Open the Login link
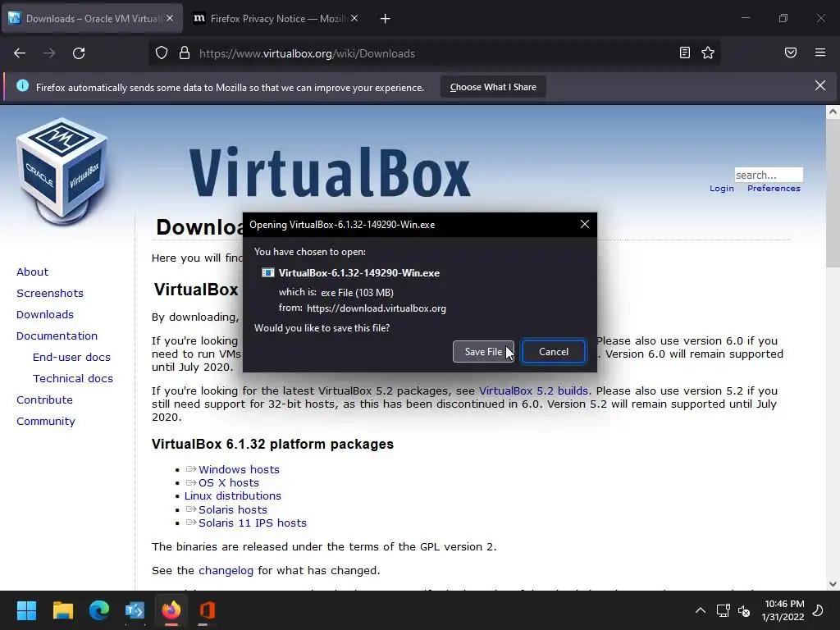Image resolution: width=840 pixels, height=630 pixels. point(722,188)
